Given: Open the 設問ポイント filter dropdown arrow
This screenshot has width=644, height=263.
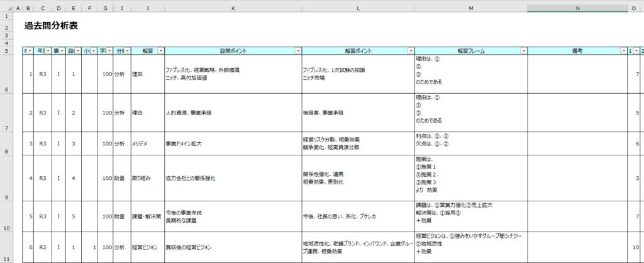Looking at the screenshot, I should pos(298,50).
